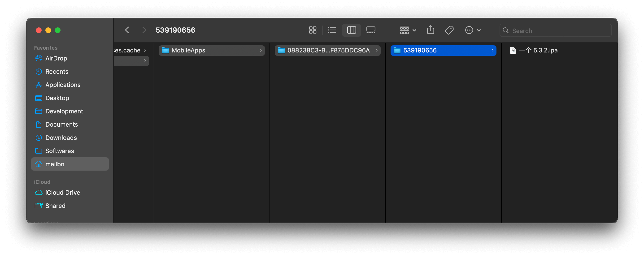The height and width of the screenshot is (258, 644).
Task: Open Recents in the sidebar
Action: coord(57,71)
